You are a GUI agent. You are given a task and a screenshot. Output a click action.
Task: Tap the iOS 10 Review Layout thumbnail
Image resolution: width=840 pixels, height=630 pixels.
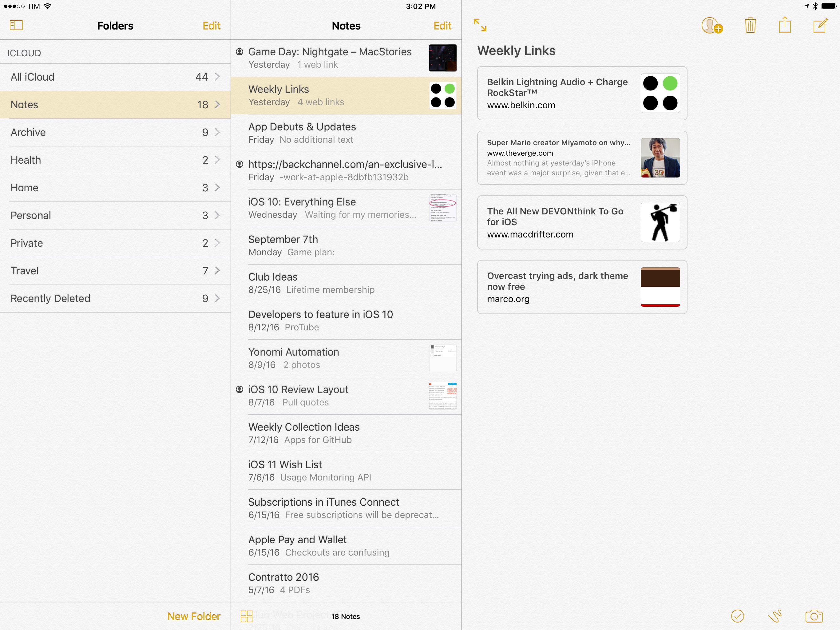pyautogui.click(x=443, y=396)
